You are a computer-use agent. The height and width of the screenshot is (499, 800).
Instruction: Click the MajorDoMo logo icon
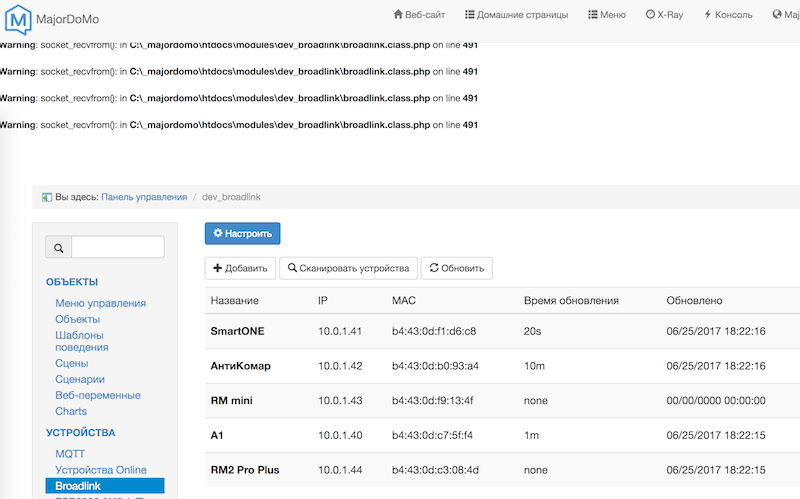pyautogui.click(x=18, y=20)
